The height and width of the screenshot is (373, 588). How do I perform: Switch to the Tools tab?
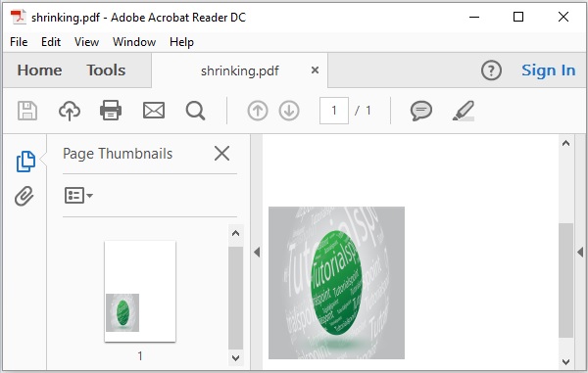pyautogui.click(x=106, y=70)
